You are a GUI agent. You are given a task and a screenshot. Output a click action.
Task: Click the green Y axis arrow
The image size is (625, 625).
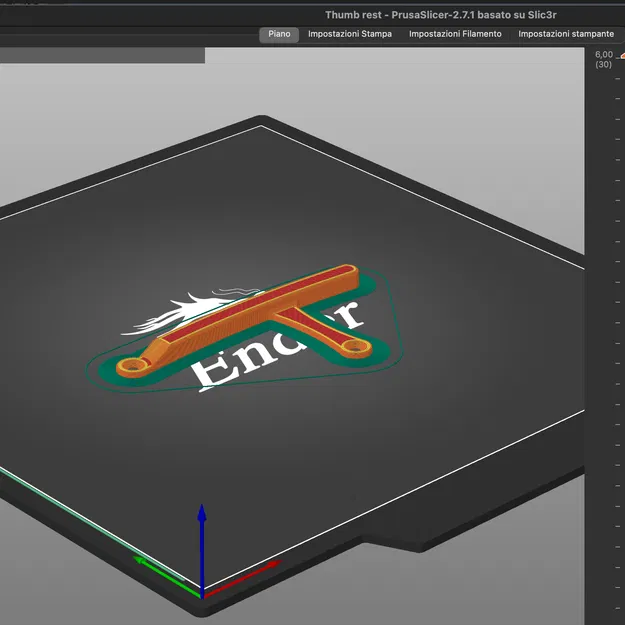coord(165,576)
